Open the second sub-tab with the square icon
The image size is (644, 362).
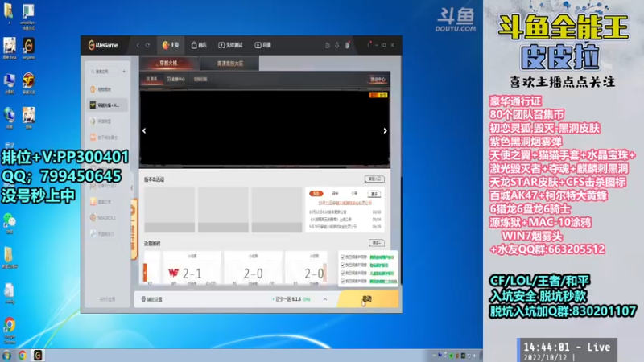pos(175,79)
